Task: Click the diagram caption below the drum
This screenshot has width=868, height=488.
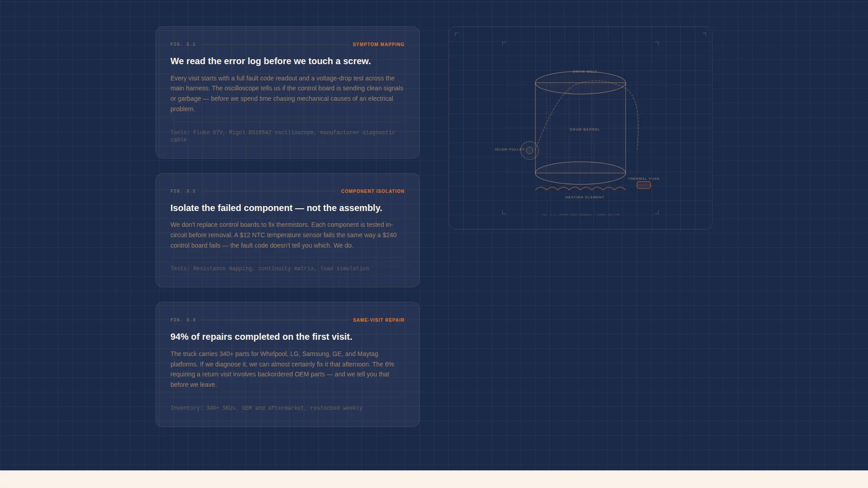Action: (580, 215)
